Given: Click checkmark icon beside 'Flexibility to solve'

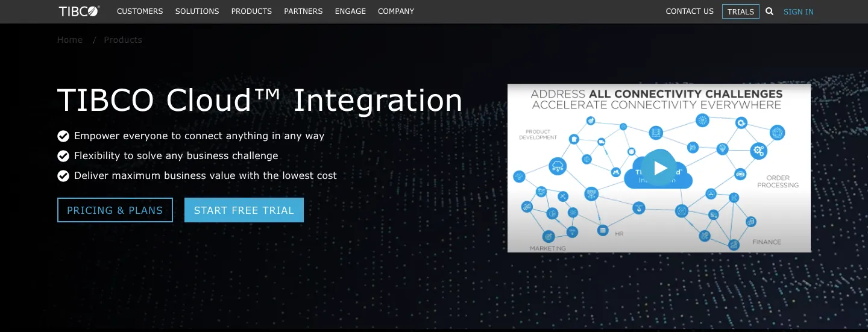Looking at the screenshot, I should click(63, 156).
